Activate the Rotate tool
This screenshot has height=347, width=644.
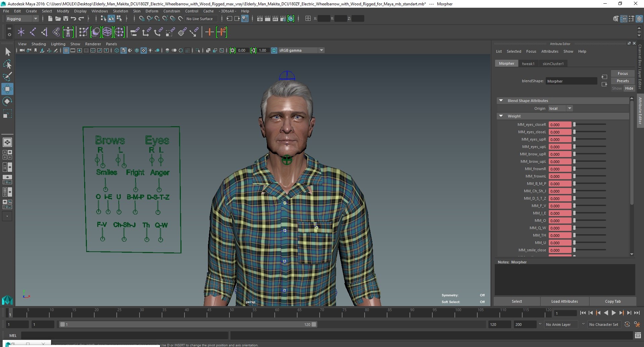[7, 101]
